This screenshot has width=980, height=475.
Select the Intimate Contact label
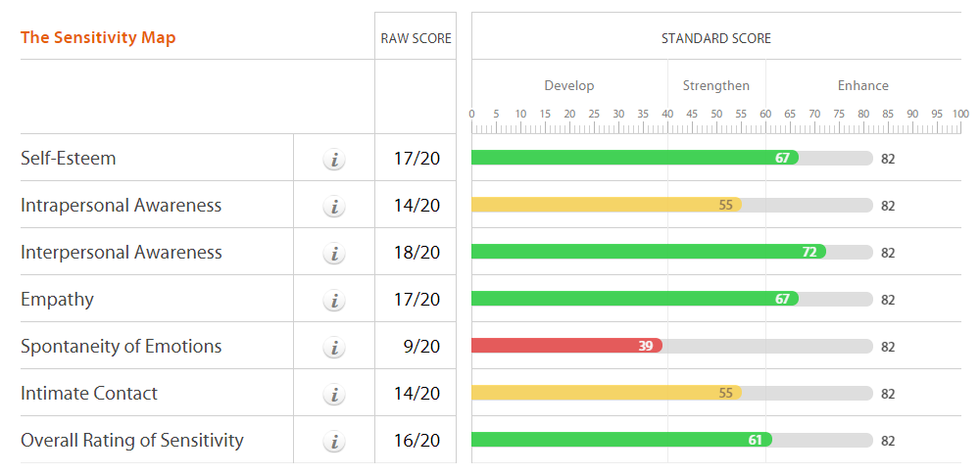[x=89, y=394]
